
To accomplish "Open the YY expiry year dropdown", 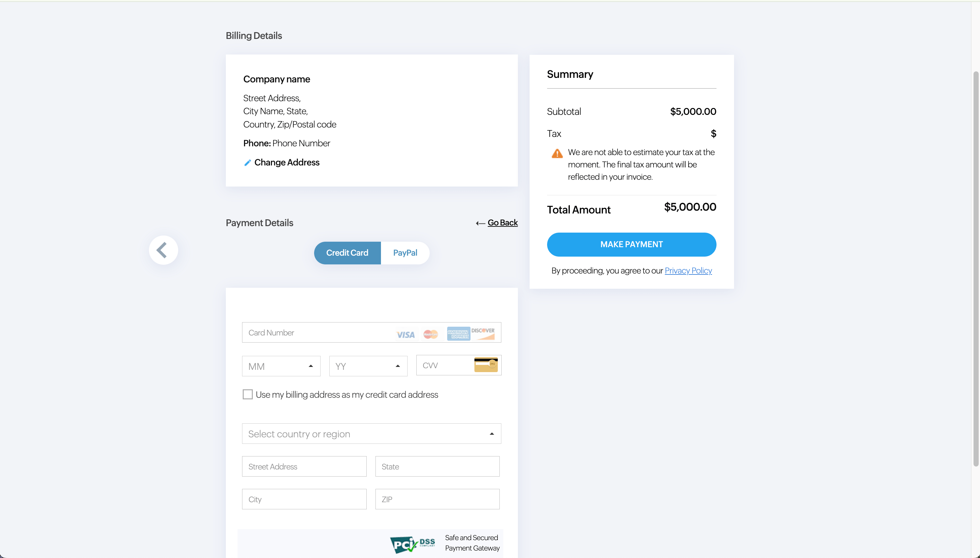I will pyautogui.click(x=368, y=366).
